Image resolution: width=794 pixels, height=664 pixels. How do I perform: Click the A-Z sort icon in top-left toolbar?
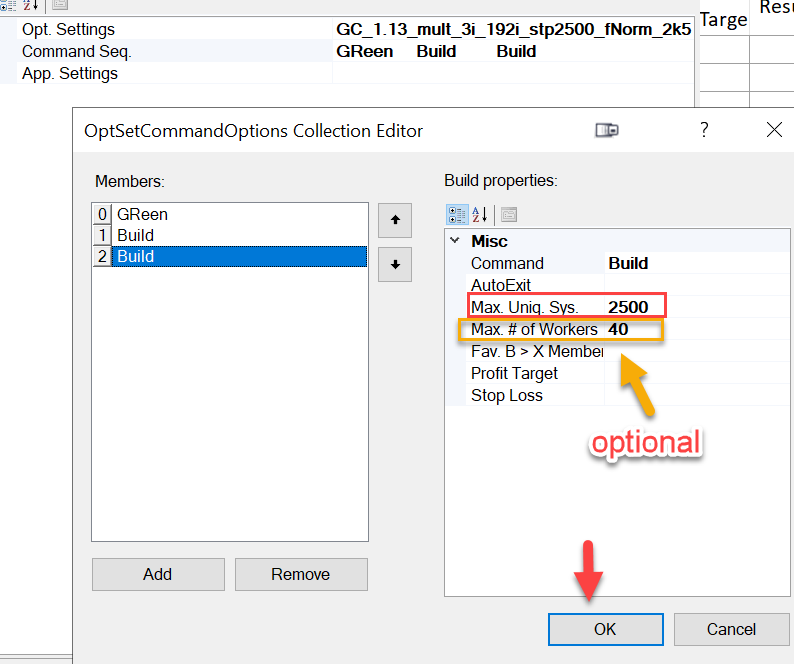tap(30, 5)
